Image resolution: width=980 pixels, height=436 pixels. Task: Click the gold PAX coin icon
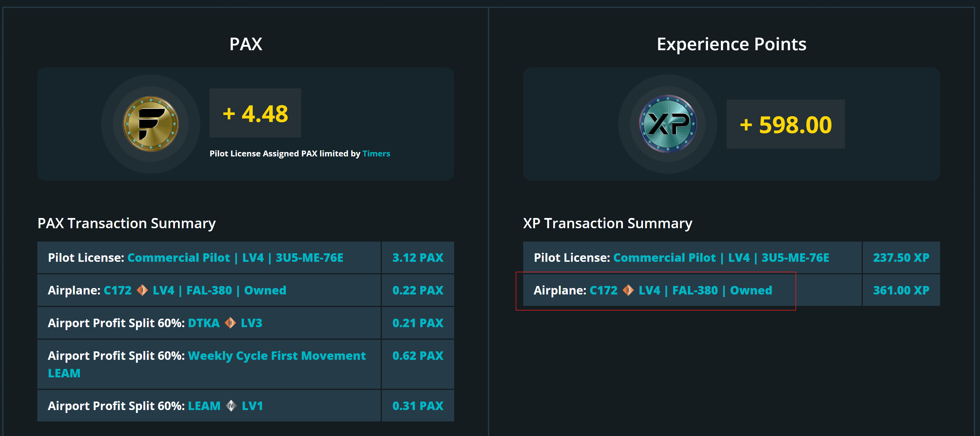click(151, 124)
